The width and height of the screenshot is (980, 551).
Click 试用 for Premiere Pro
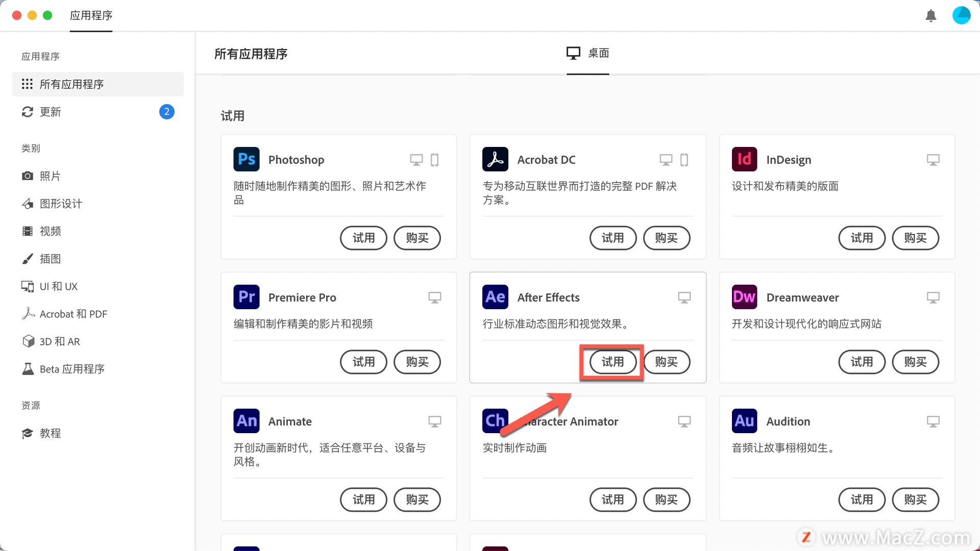(x=363, y=362)
